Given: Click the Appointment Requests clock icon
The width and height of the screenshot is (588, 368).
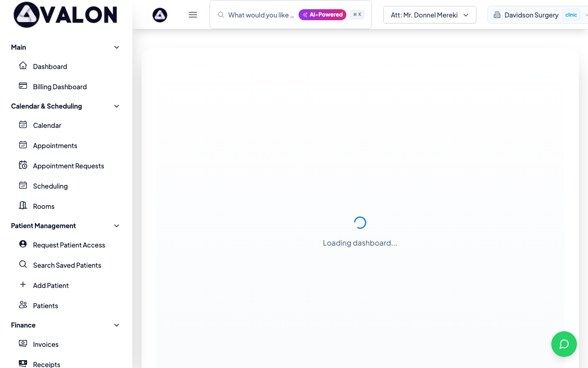Looking at the screenshot, I should [23, 165].
